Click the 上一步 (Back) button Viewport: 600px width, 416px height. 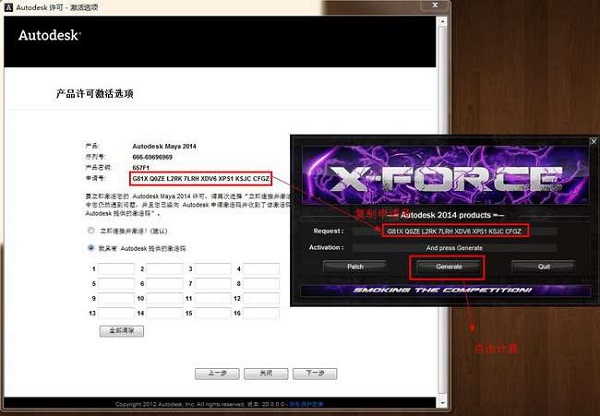tap(217, 374)
